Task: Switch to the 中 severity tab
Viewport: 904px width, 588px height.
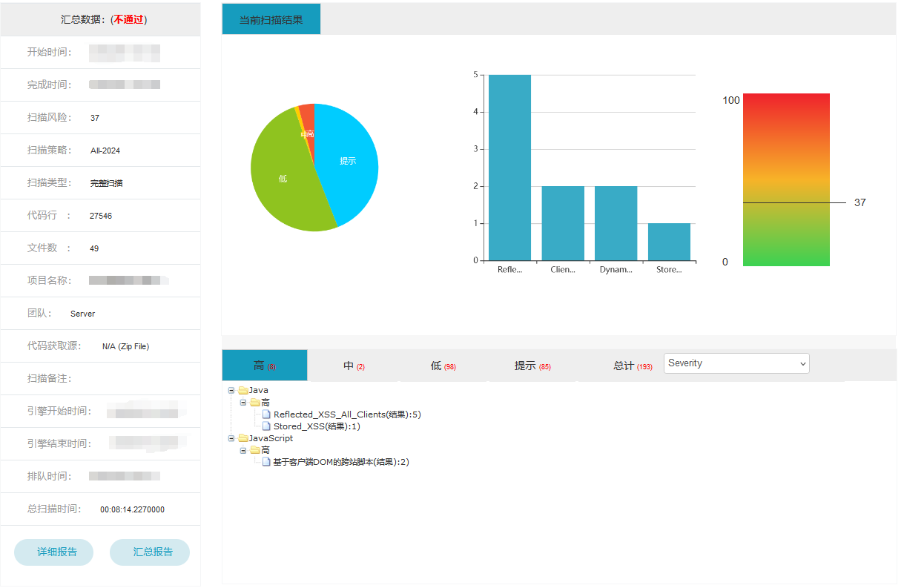Action: coord(354,366)
